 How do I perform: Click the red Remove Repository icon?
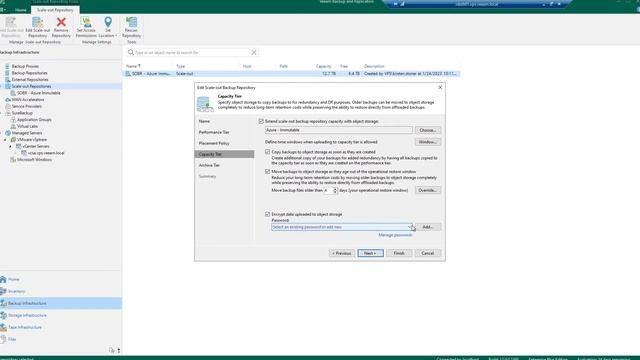click(x=61, y=22)
